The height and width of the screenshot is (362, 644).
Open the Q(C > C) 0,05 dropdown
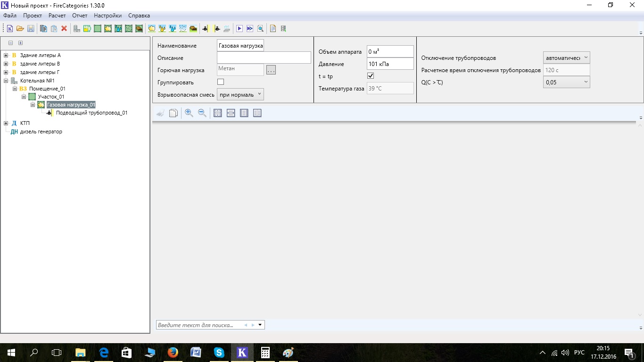566,82
